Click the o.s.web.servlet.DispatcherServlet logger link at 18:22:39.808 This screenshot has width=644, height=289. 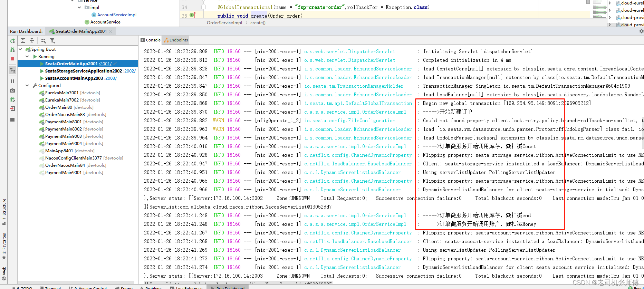pos(349,51)
